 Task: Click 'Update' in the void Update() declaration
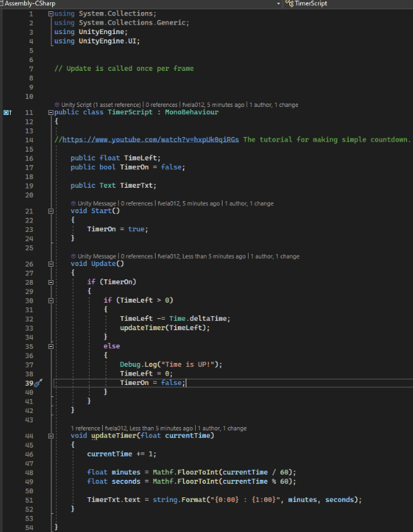(x=103, y=264)
